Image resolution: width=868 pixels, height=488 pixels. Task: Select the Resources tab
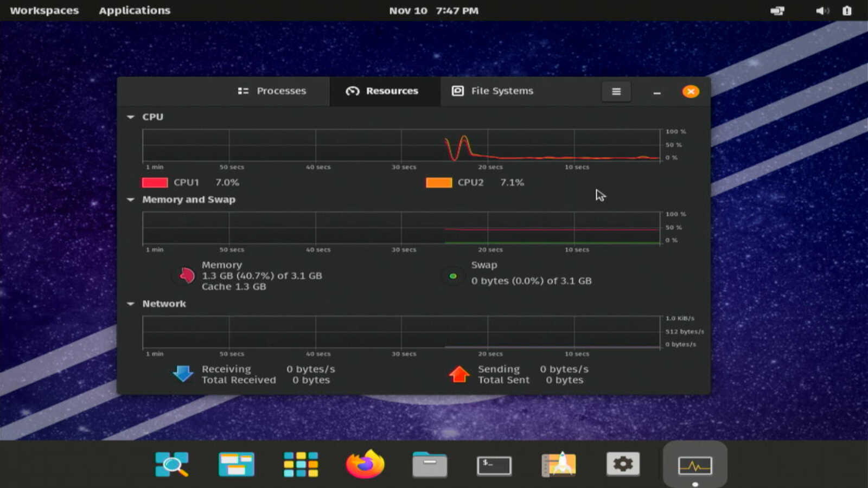click(382, 91)
